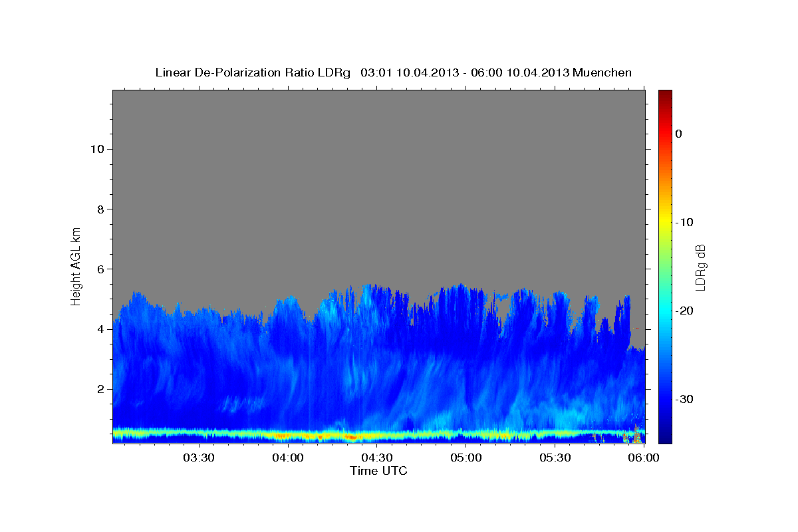Screen dimensions: 798x532
Task: Click the colorbar value -30
Action: coord(685,399)
